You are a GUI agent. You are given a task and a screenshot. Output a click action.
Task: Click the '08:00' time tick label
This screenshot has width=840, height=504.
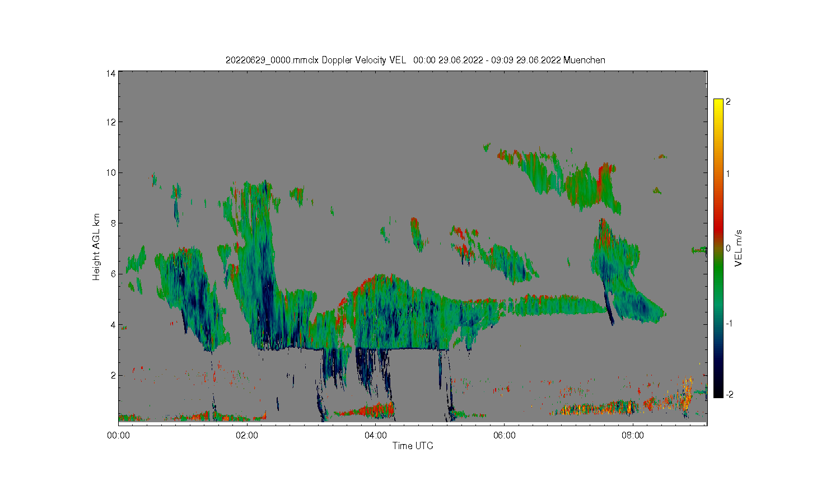click(633, 435)
